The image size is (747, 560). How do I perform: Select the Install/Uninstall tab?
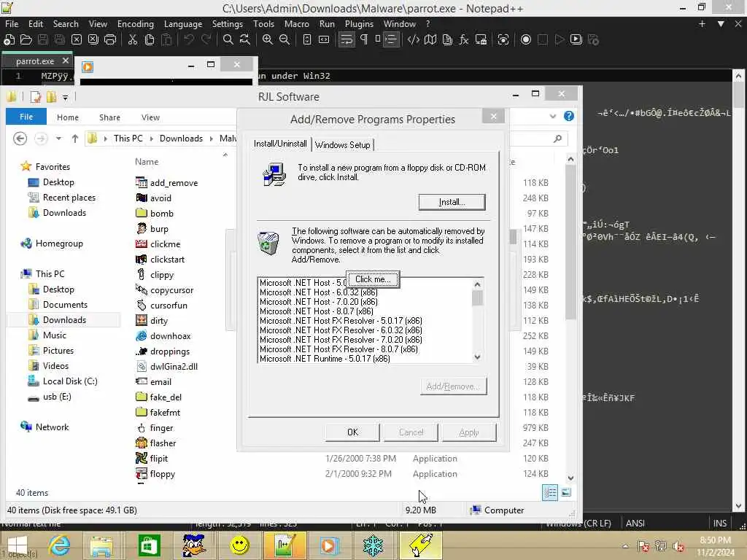[x=280, y=144]
